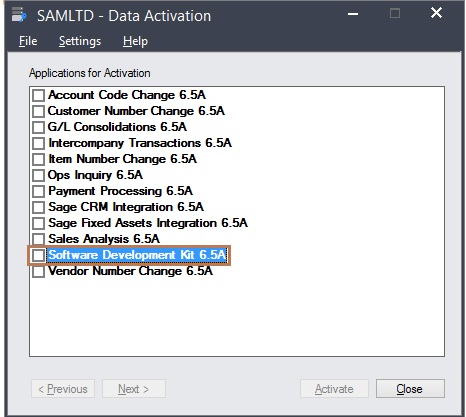Select the Sage Fixed Assets Integration 6.5A label
466x417 pixels.
click(x=148, y=223)
